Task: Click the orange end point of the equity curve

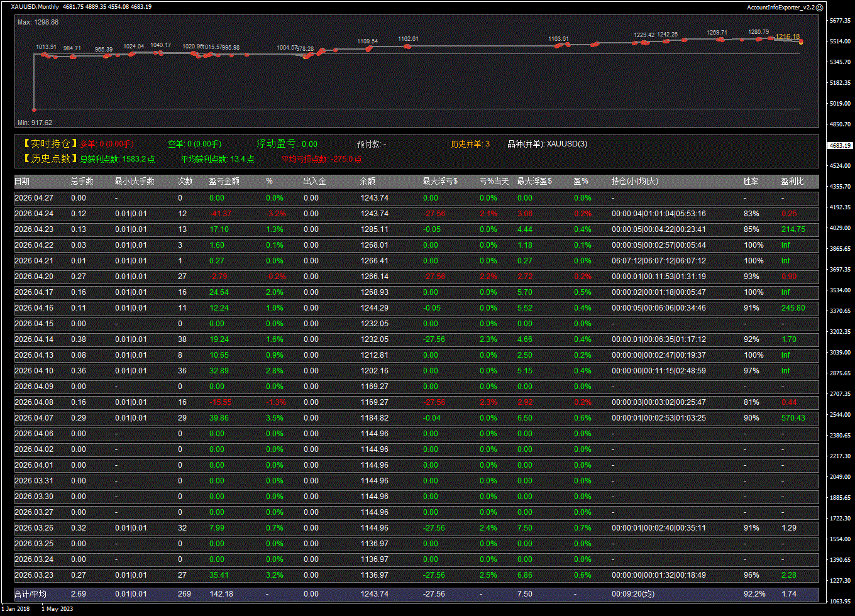Action: point(801,42)
